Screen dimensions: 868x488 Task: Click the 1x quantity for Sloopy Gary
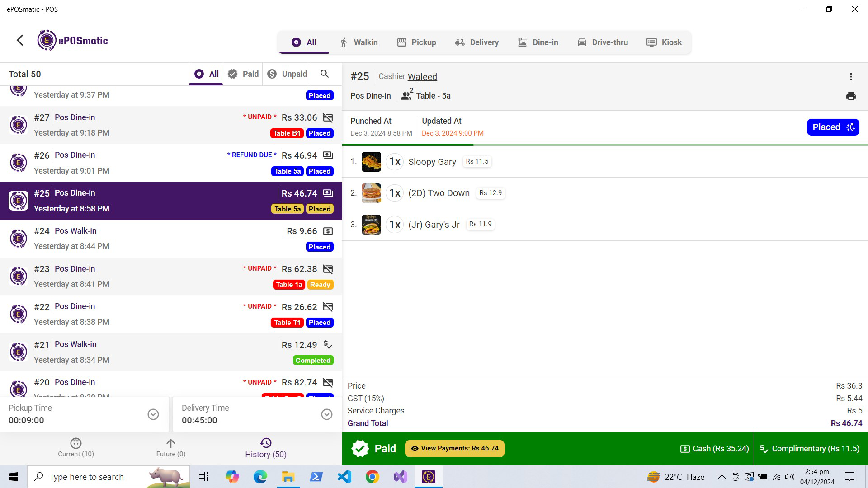395,162
